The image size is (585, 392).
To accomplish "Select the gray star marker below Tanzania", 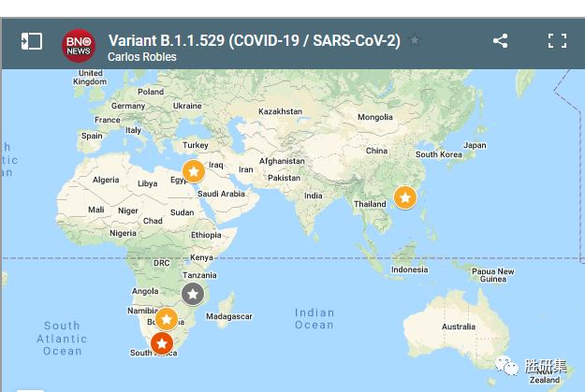I will (x=193, y=294).
